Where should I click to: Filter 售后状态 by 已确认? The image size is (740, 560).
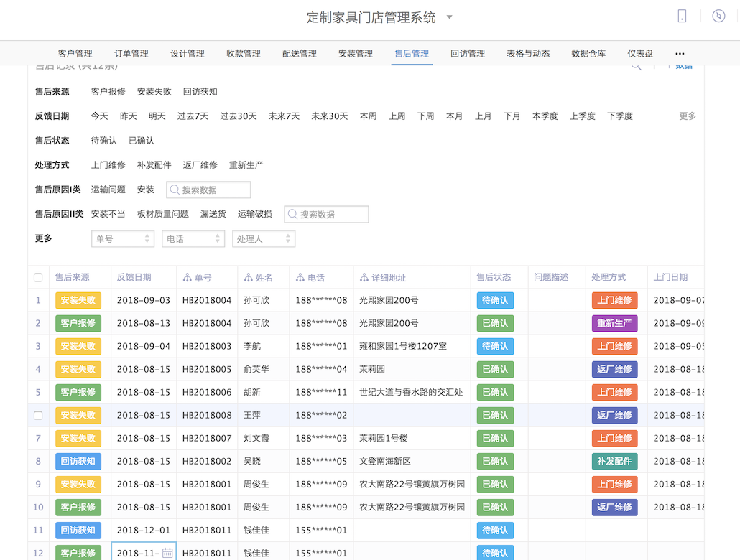coord(142,141)
